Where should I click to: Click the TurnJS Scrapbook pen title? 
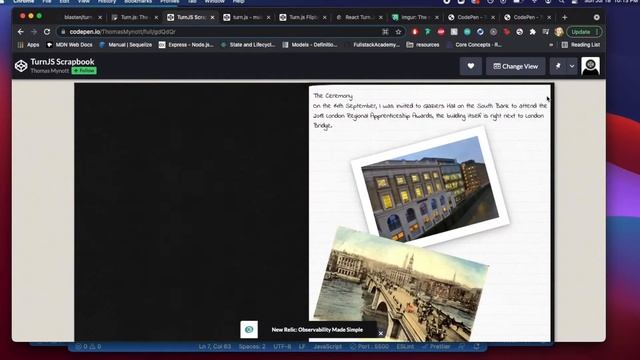pyautogui.click(x=62, y=62)
